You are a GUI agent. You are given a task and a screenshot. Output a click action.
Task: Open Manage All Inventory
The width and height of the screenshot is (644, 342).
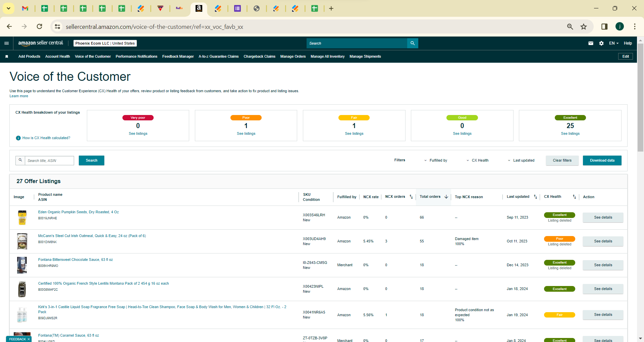[x=328, y=57]
